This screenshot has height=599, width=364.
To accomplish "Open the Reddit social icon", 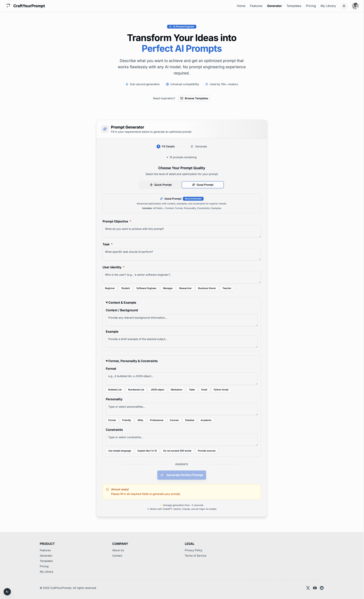I will click(322, 588).
